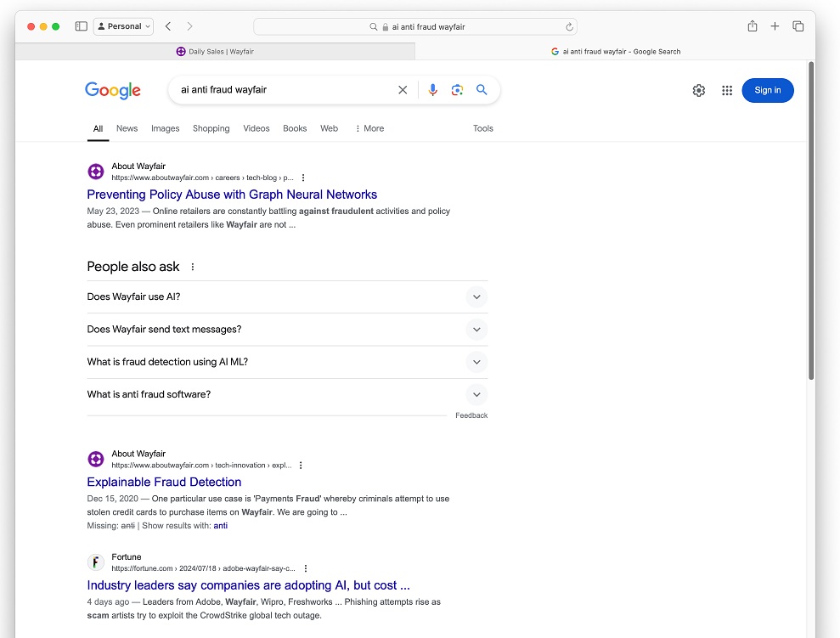Switch to the News tab
The image size is (840, 638).
(x=127, y=128)
